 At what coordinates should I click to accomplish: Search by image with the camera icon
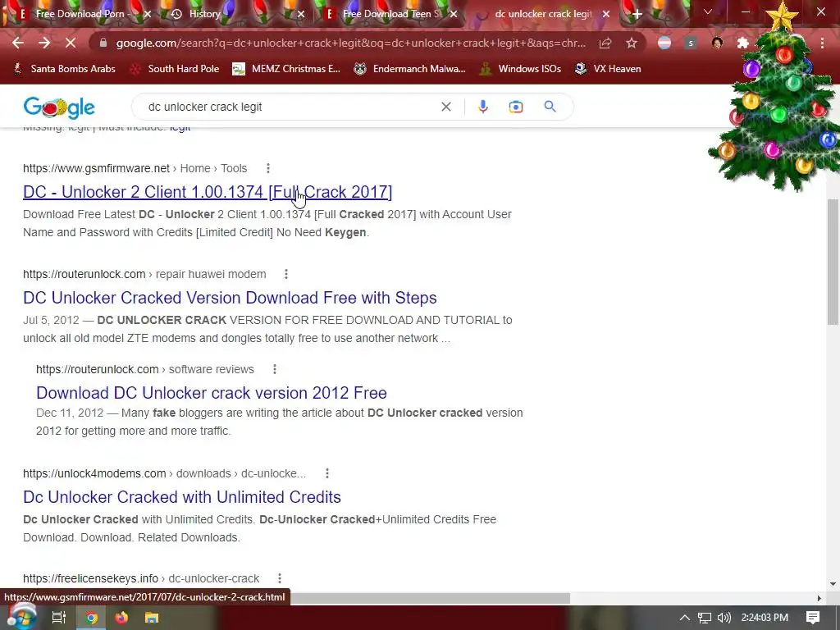tap(515, 107)
